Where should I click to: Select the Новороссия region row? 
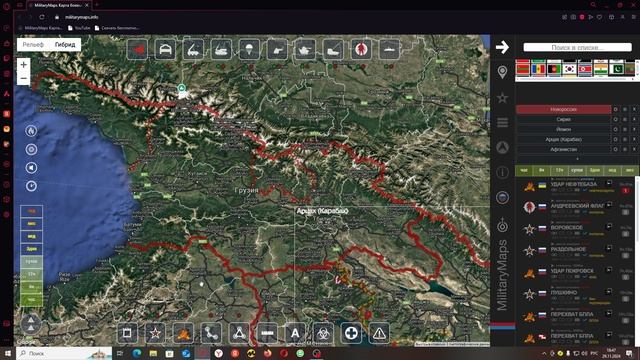click(x=563, y=109)
